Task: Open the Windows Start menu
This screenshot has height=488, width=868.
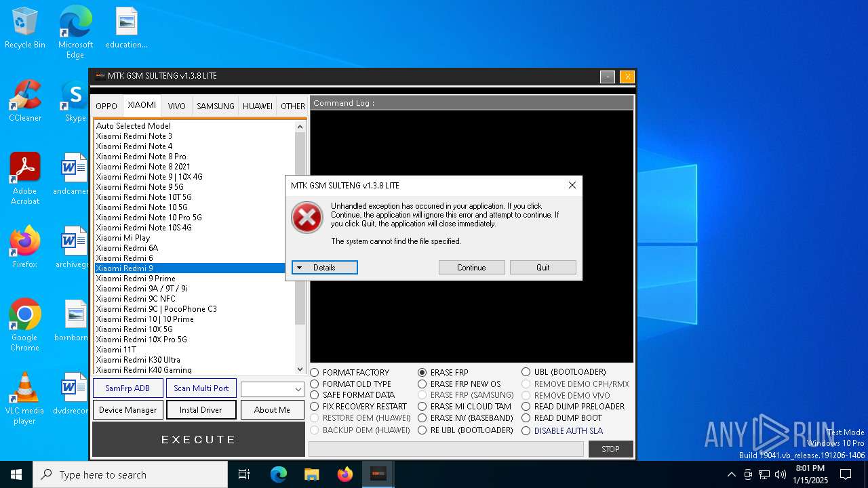Action: pyautogui.click(x=16, y=474)
